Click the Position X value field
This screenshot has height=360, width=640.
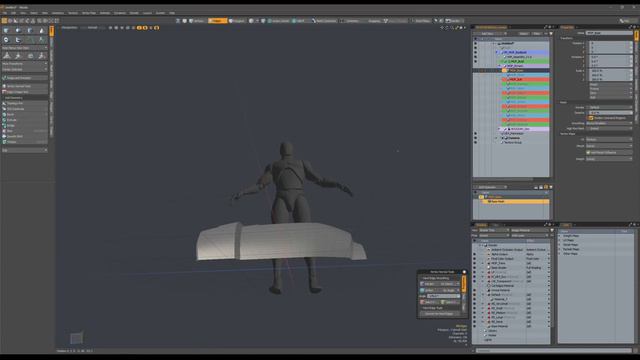coord(611,42)
